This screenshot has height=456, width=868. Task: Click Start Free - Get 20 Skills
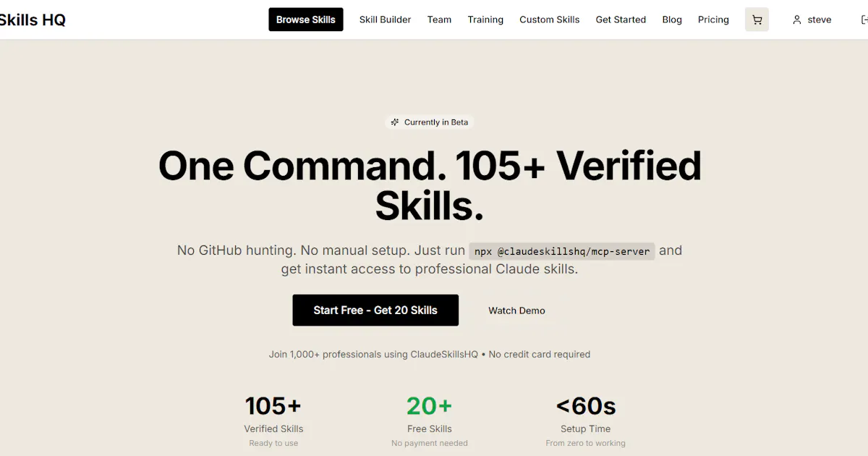(375, 310)
